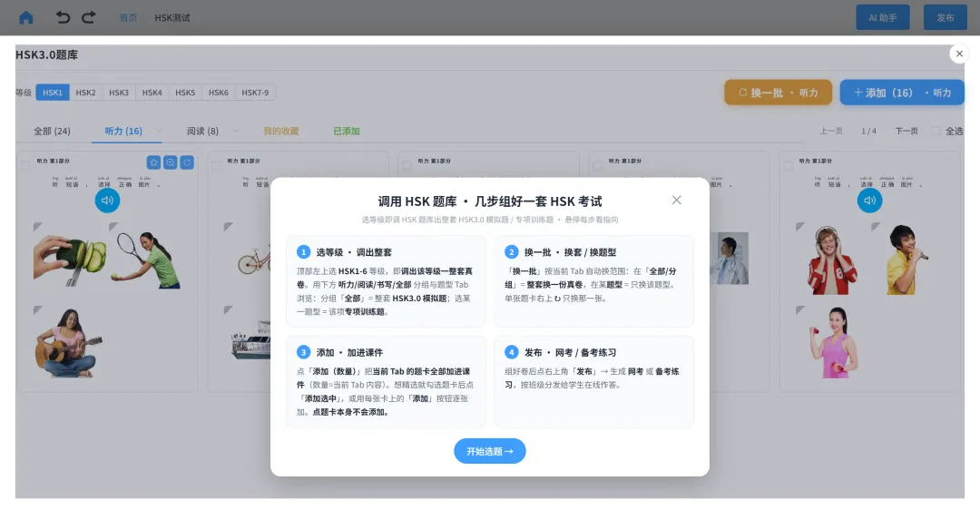Viewport: 980px width, 510px height.
Task: Close the HSK guide dialog with X
Action: click(x=676, y=200)
